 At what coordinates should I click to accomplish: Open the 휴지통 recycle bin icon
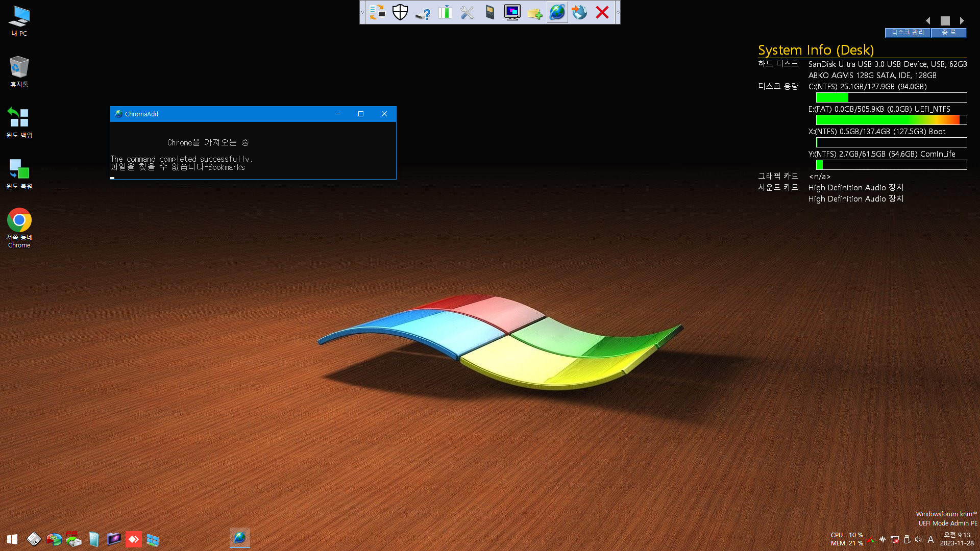point(19,72)
